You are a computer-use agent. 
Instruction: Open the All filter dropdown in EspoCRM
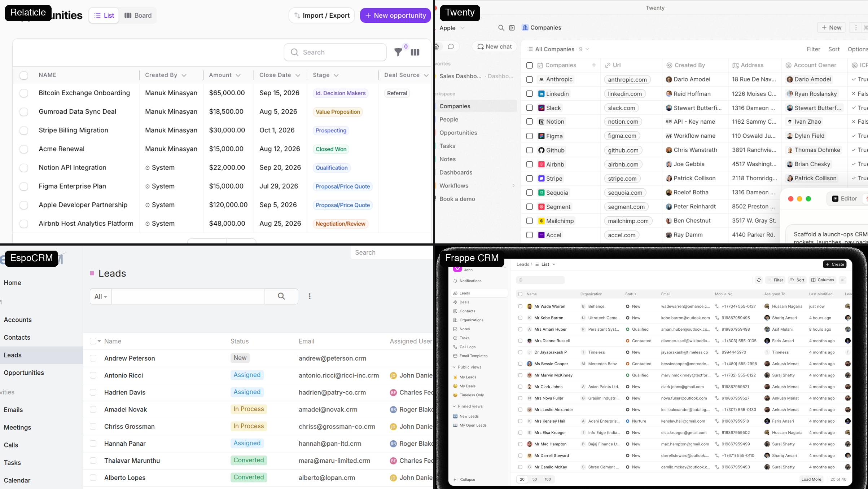[101, 296]
